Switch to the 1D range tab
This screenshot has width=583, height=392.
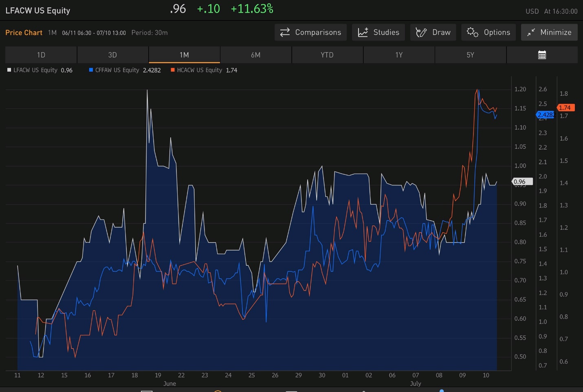(x=41, y=55)
